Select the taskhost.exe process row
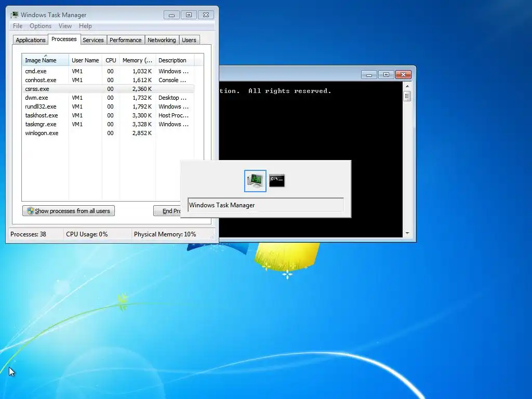Screen dimensions: 532x399 click(x=108, y=115)
